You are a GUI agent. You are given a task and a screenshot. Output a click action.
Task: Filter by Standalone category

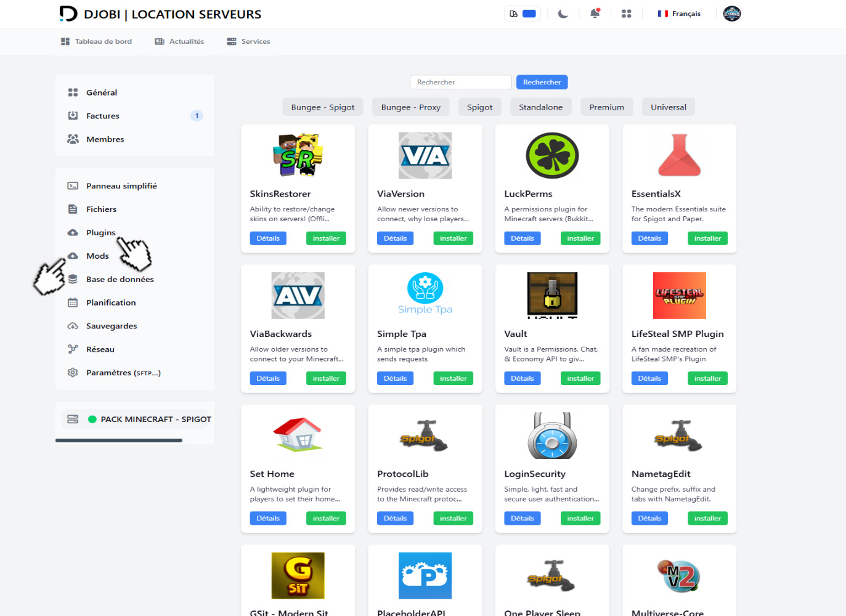[541, 107]
